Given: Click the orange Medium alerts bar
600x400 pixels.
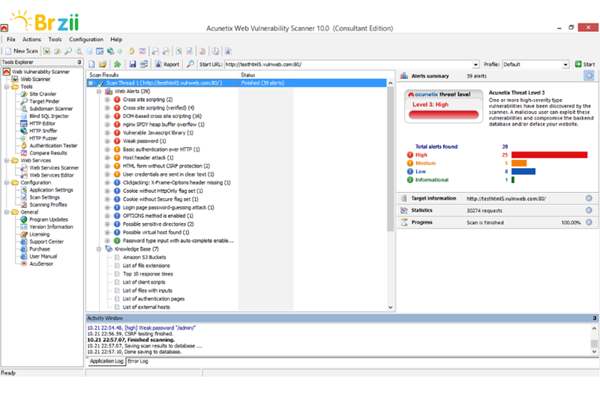Looking at the screenshot, I should tap(519, 163).
